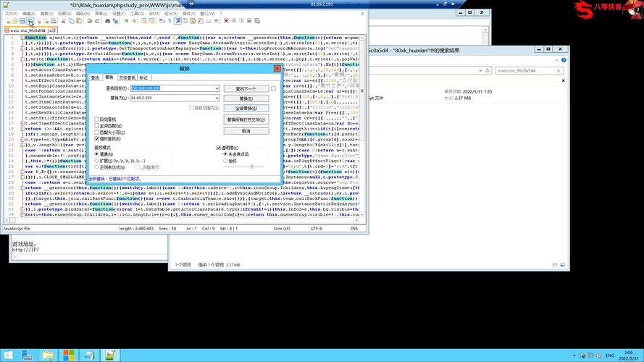Open 文件(F) menu
This screenshot has height=362, width=644.
point(11,14)
